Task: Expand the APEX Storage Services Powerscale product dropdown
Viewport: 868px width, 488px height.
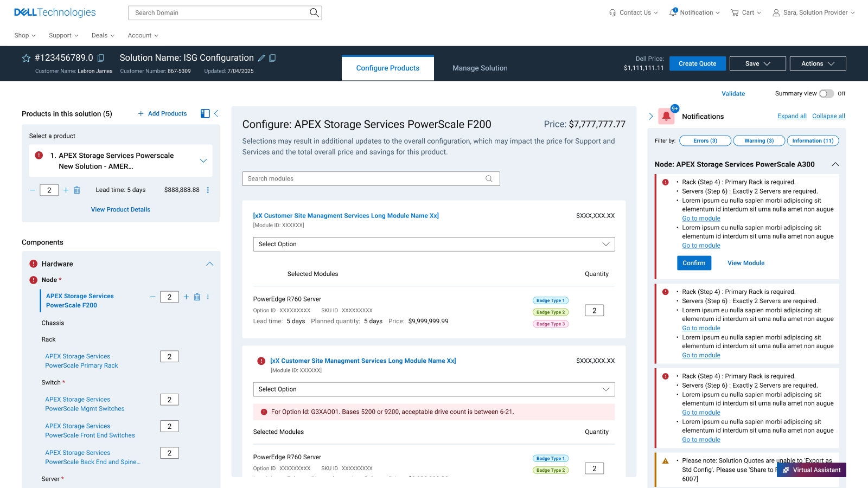Action: click(x=203, y=160)
